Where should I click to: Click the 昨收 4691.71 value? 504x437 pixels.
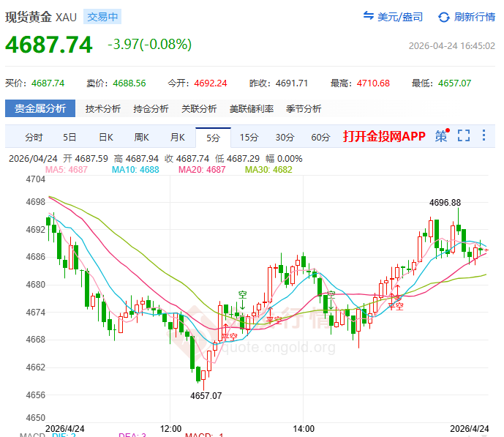(292, 83)
